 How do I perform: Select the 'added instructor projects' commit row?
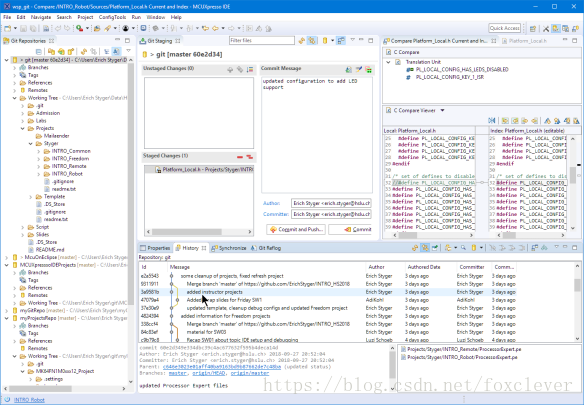(x=328, y=292)
